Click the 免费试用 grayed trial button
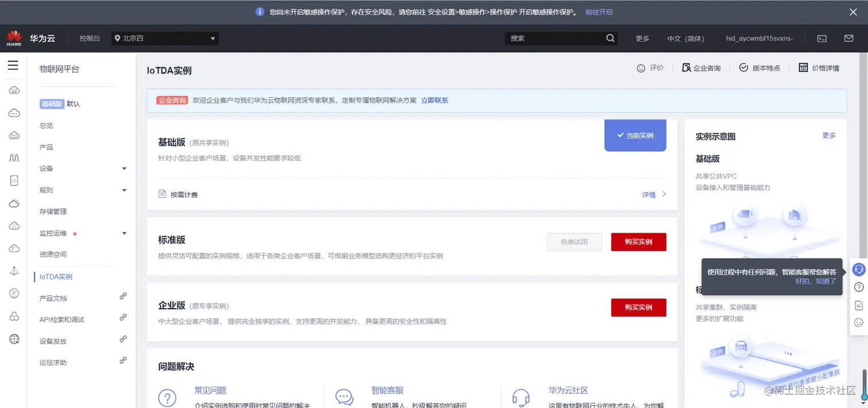868x408 pixels. point(573,241)
